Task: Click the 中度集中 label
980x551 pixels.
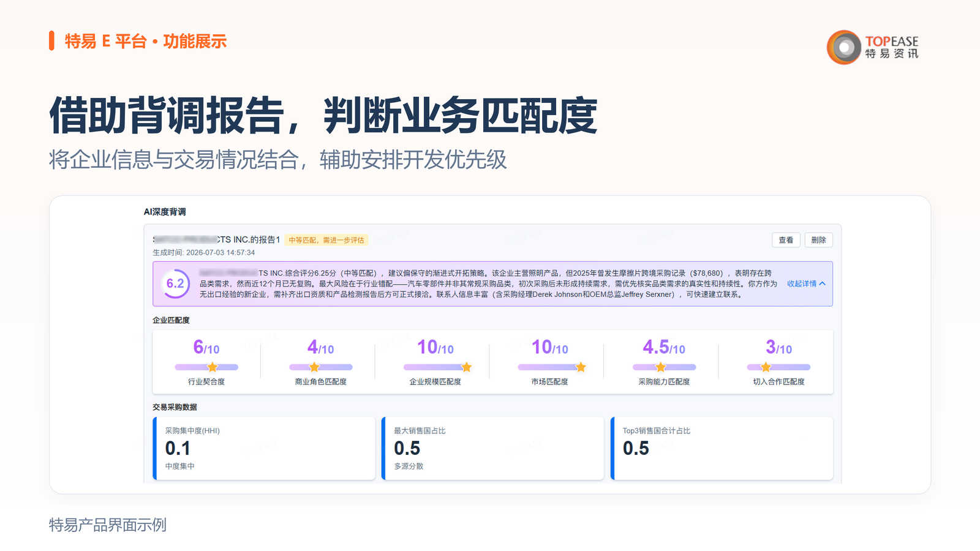Action: [180, 467]
